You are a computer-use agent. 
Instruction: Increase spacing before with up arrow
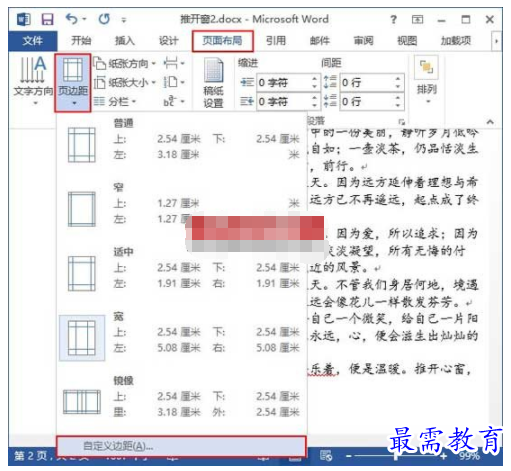398,79
